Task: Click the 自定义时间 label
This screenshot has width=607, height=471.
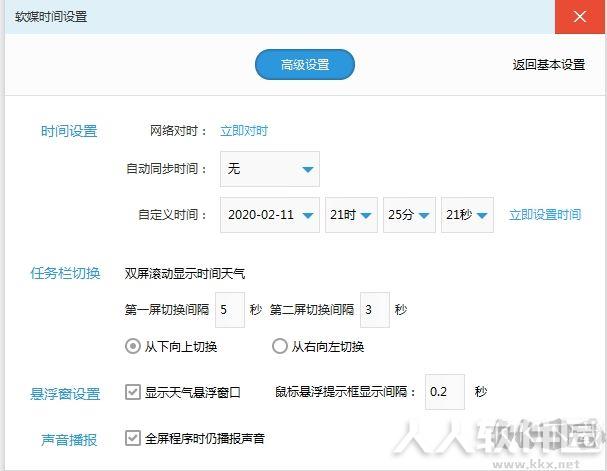Action: point(172,215)
